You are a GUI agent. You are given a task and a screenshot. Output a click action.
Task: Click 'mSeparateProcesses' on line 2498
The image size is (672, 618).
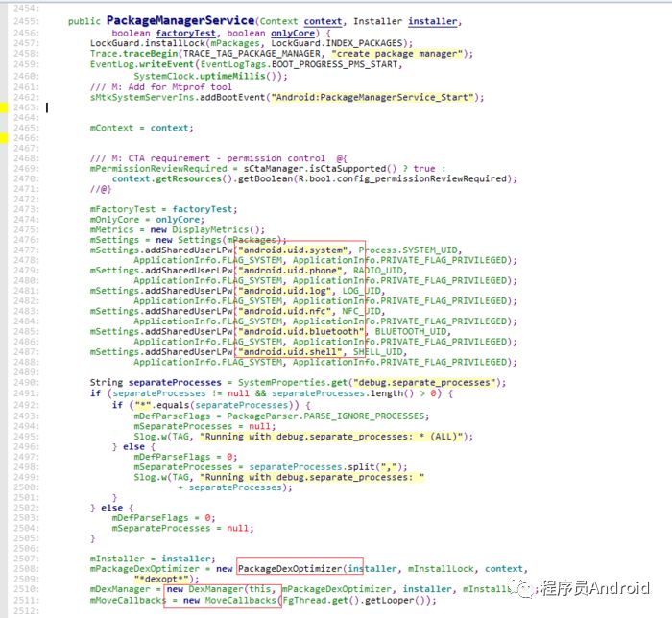pos(183,467)
